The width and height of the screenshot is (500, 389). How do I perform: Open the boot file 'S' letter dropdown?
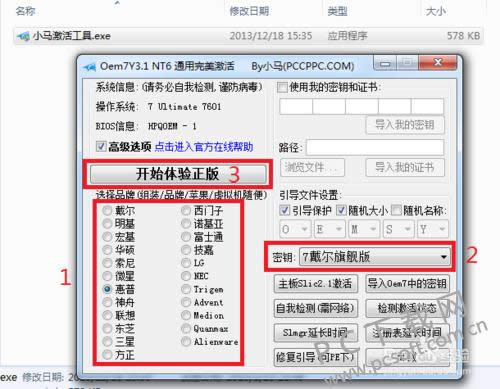[398, 229]
